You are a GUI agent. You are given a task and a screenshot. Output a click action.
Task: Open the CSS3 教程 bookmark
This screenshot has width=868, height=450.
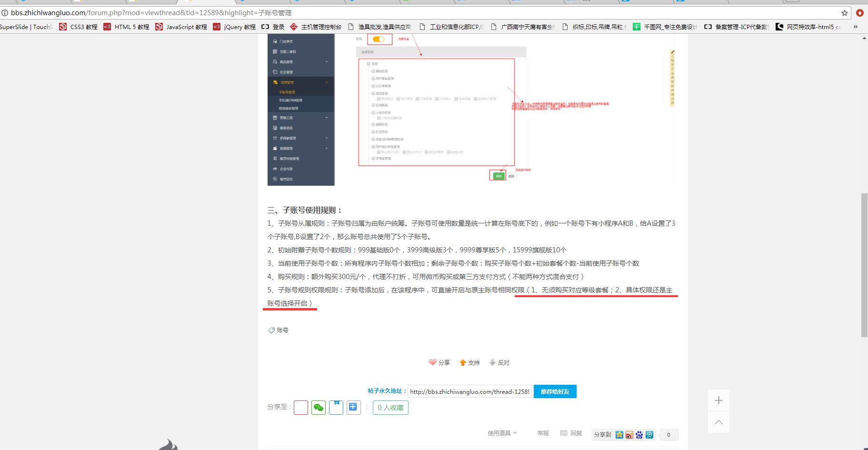pyautogui.click(x=78, y=27)
